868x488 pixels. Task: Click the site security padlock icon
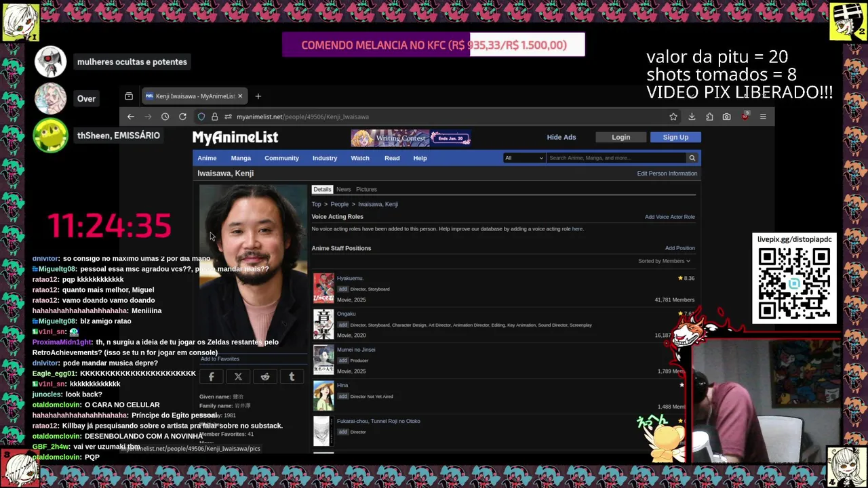(214, 117)
